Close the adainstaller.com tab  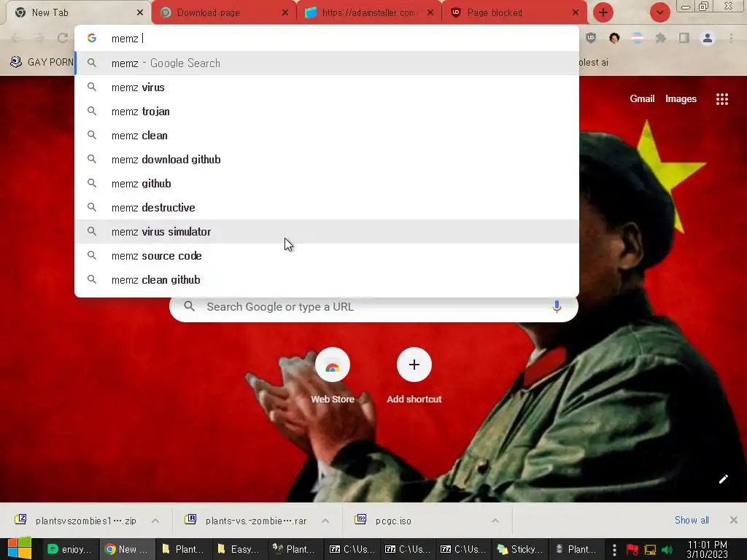tap(430, 13)
